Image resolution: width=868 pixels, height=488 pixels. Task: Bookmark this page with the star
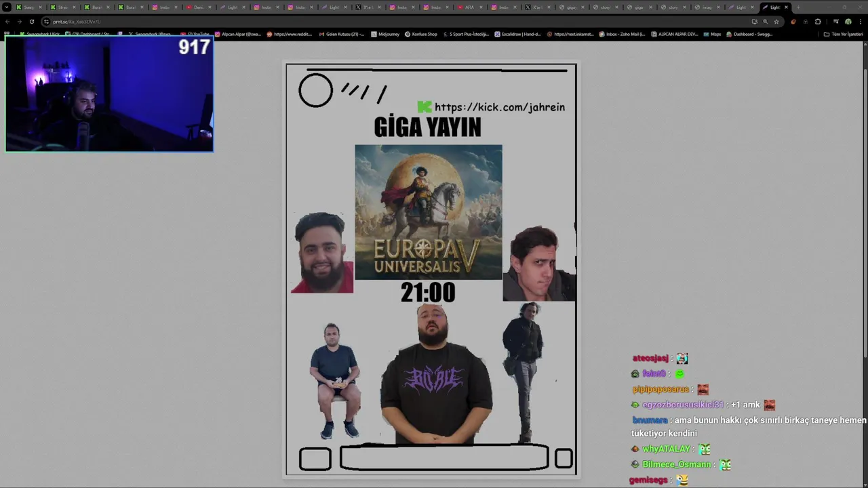(776, 22)
